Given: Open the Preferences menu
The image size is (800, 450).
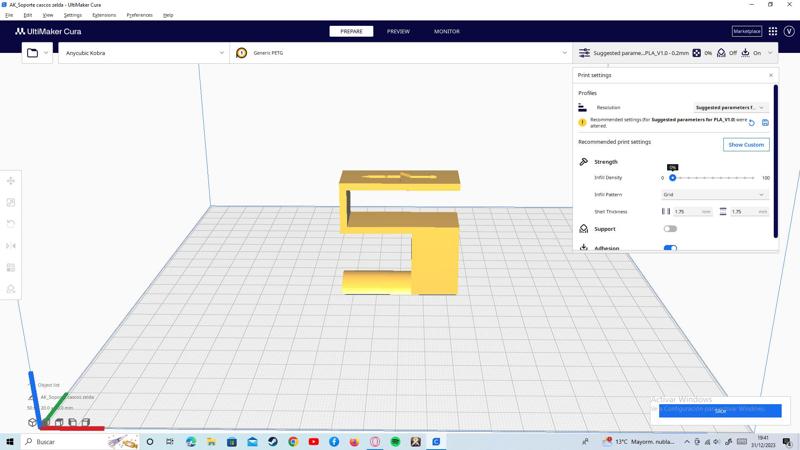Looking at the screenshot, I should click(x=139, y=15).
